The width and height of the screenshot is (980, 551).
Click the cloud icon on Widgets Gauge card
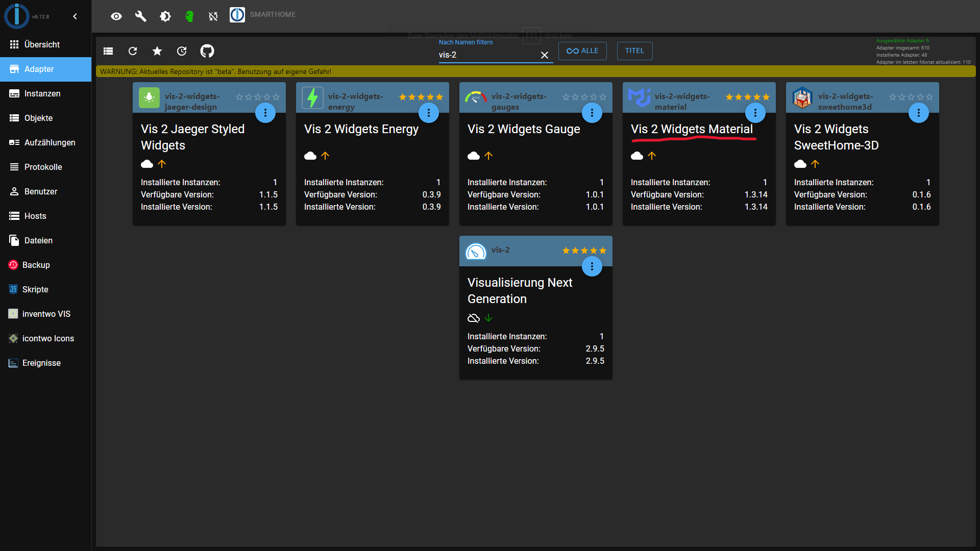click(474, 156)
